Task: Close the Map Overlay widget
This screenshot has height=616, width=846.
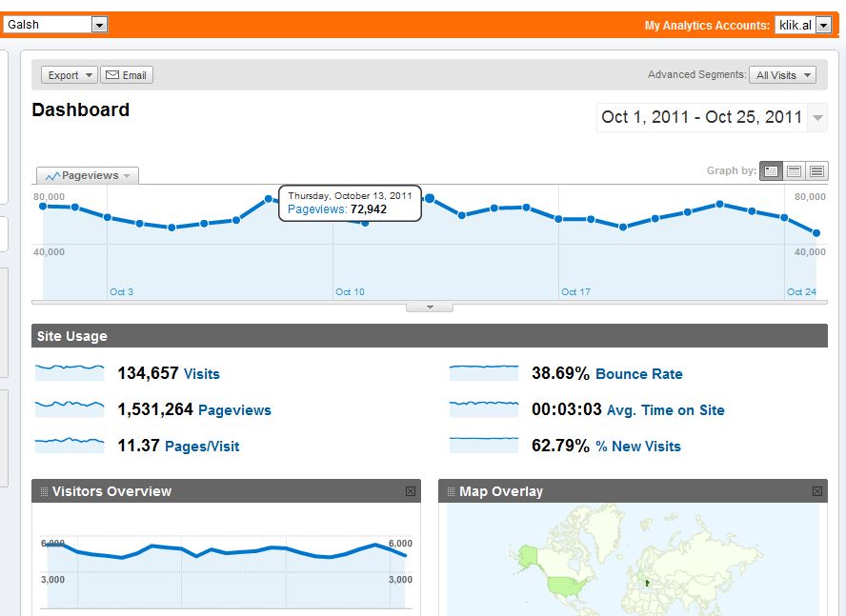Action: 817,491
